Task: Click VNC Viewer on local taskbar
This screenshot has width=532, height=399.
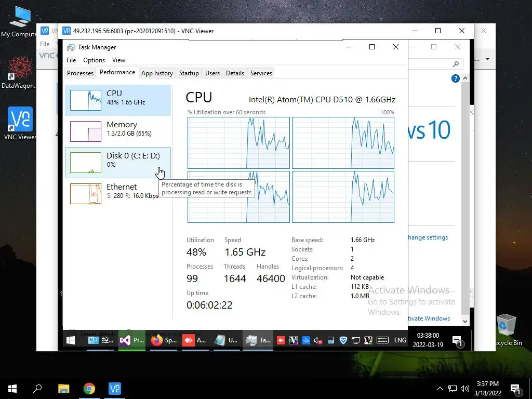Action: coord(115,389)
